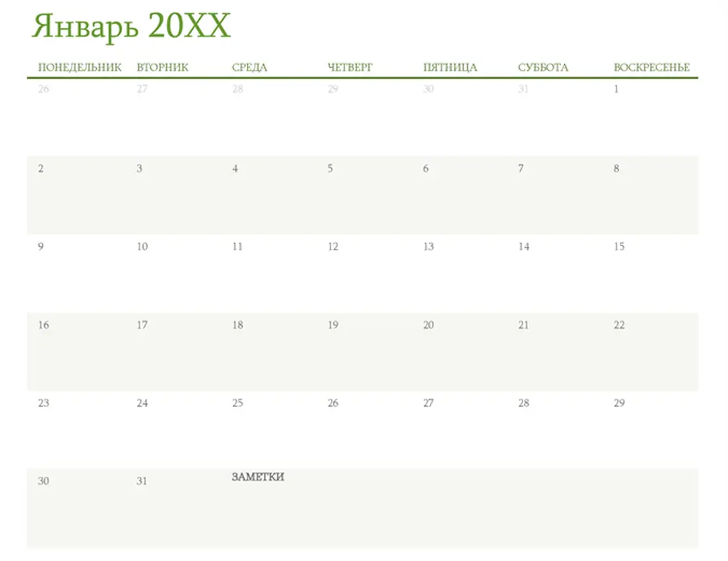
Task: Pick date 18 in the calendar
Action: 238,325
